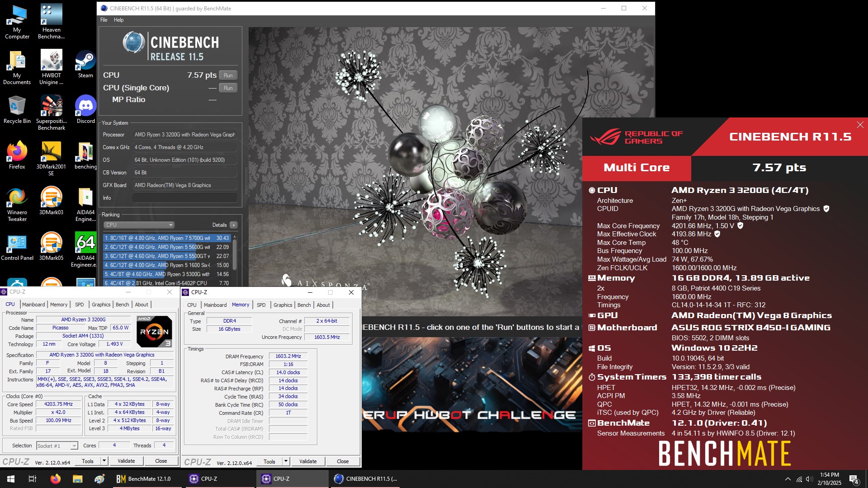Screen dimensions: 868x488
Task: Launch Firefox from the desktop
Action: (x=17, y=155)
